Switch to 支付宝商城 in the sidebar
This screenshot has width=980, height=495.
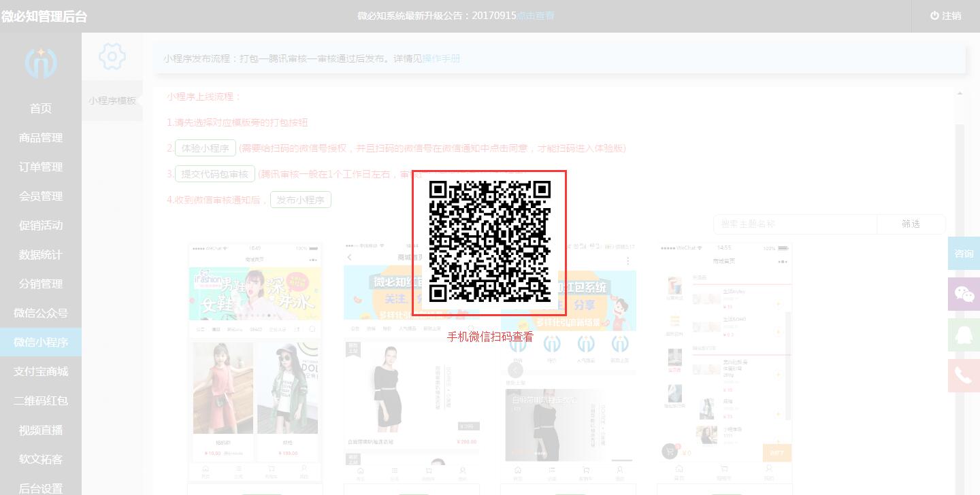click(40, 371)
